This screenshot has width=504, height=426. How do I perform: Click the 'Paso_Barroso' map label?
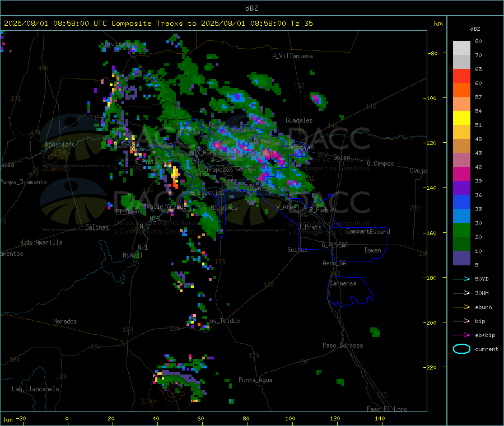pyautogui.click(x=343, y=346)
